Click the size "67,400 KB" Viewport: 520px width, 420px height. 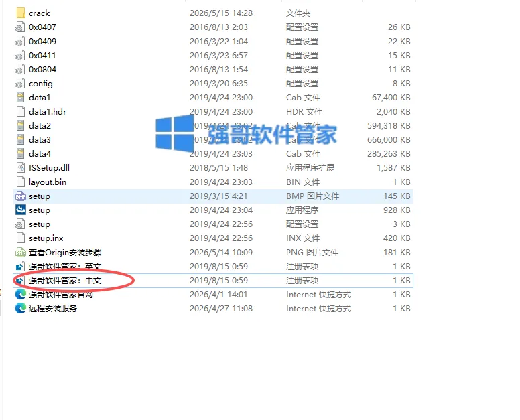[x=391, y=97]
